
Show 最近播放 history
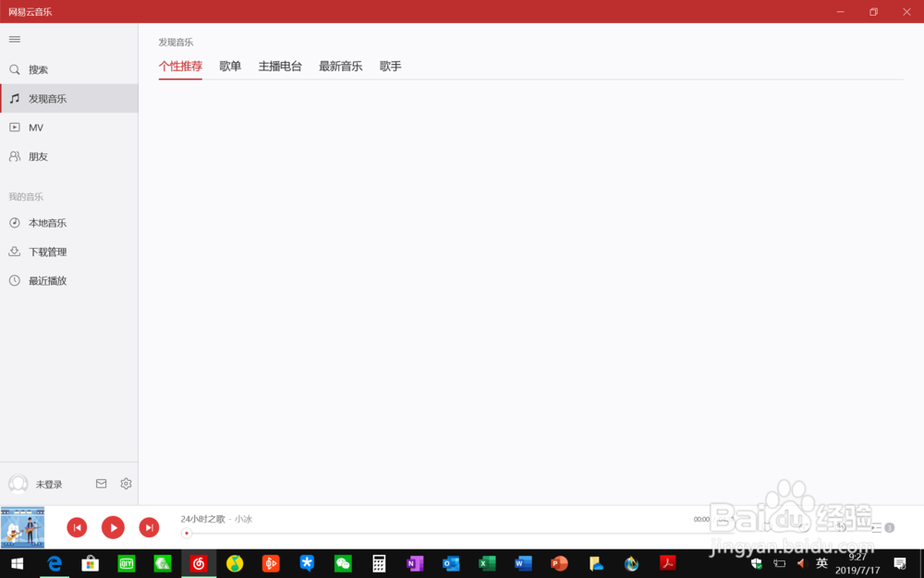pos(69,281)
